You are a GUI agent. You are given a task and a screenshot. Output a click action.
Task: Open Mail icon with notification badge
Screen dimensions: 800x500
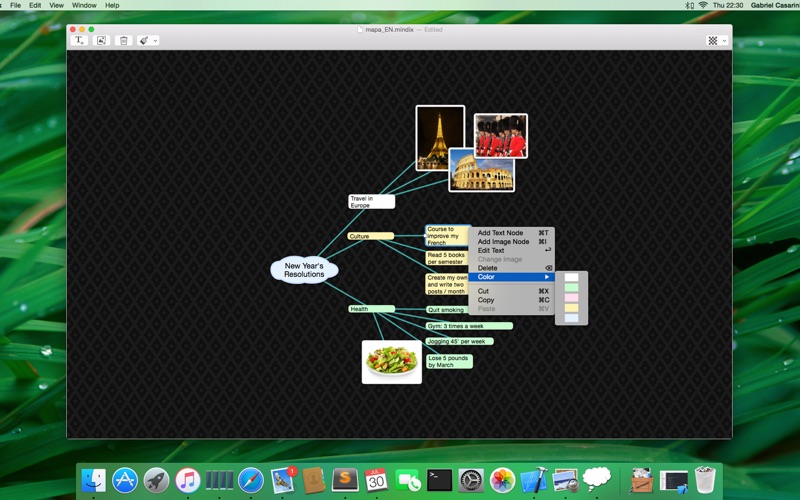tap(283, 481)
